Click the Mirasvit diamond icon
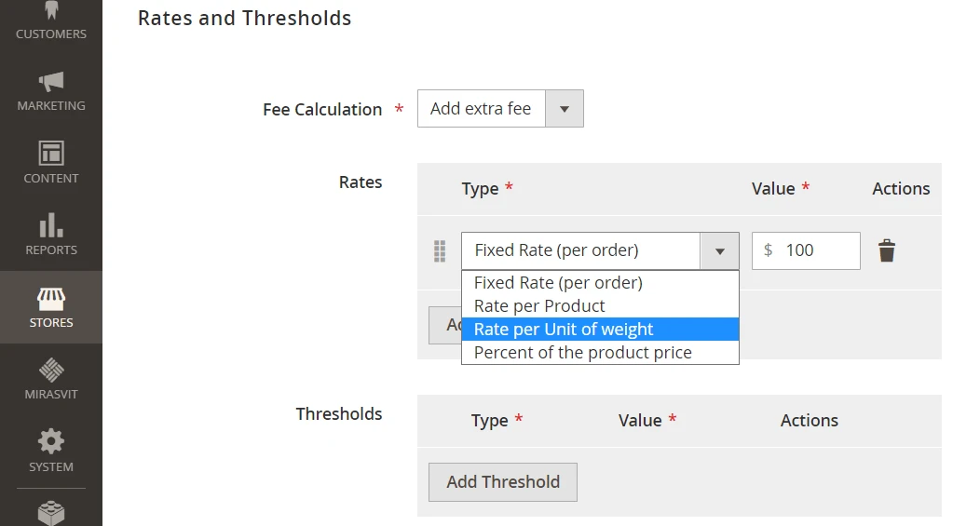The image size is (980, 526). (x=51, y=371)
